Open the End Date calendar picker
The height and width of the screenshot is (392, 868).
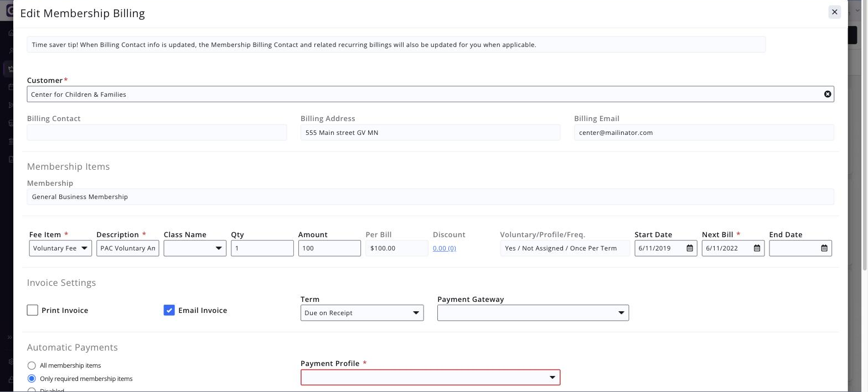point(824,248)
